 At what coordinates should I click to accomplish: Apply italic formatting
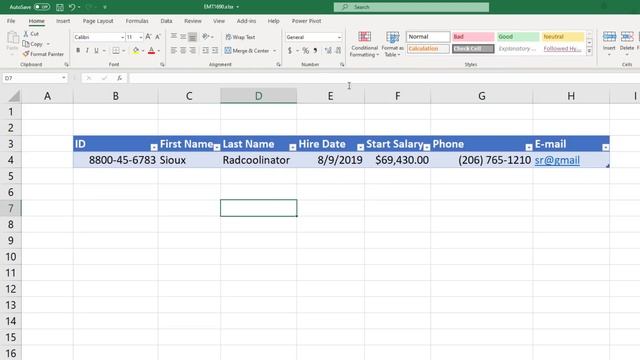pyautogui.click(x=87, y=51)
